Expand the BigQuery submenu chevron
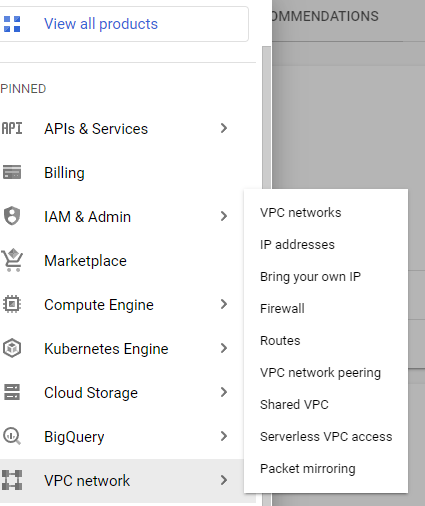 pyautogui.click(x=224, y=436)
